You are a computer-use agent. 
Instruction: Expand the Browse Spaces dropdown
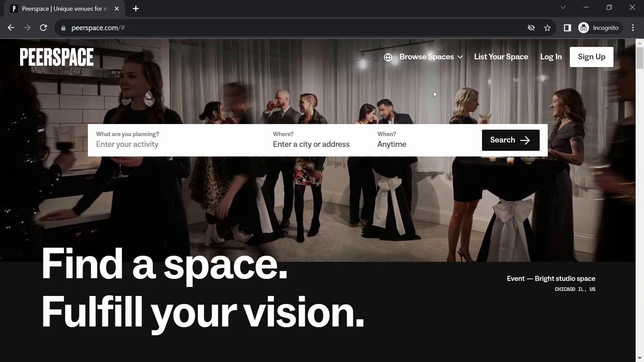[431, 57]
